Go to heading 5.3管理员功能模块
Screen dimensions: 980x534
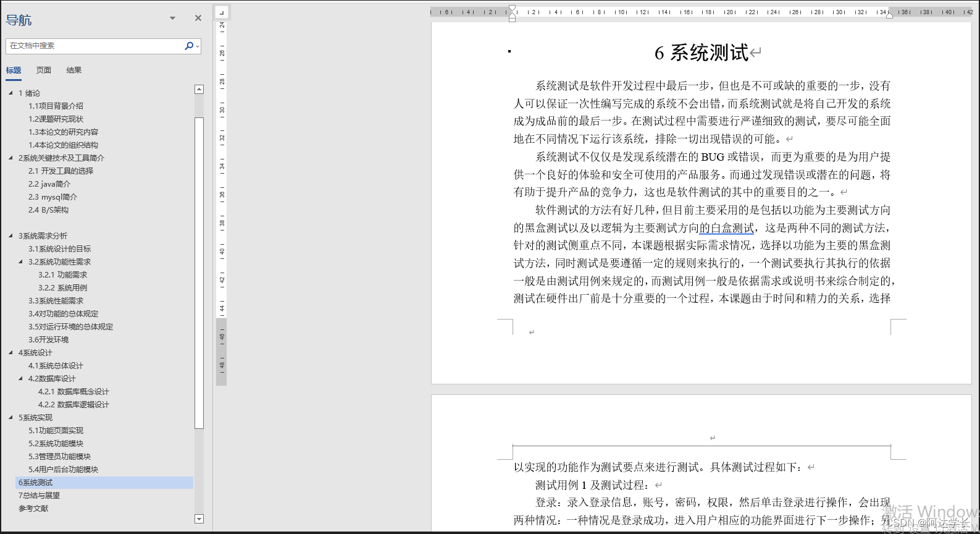point(59,457)
